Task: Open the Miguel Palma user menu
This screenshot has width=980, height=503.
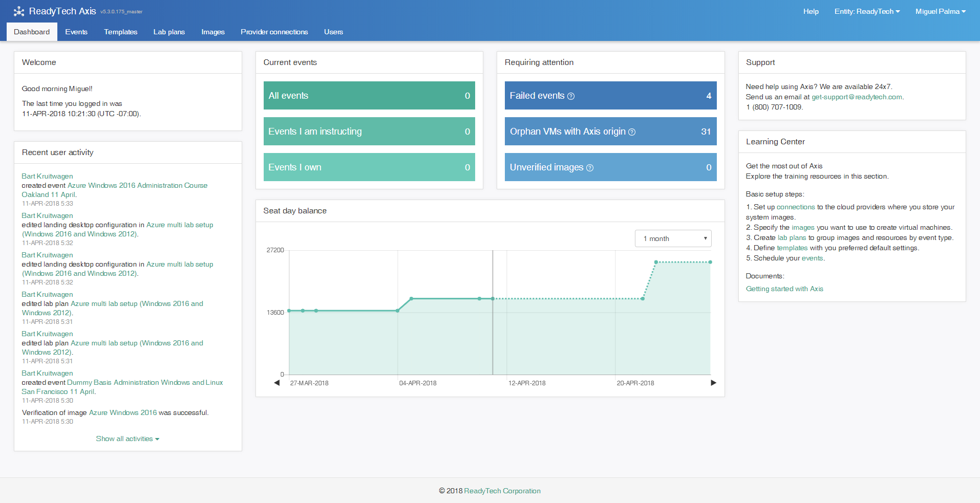Action: pyautogui.click(x=940, y=11)
